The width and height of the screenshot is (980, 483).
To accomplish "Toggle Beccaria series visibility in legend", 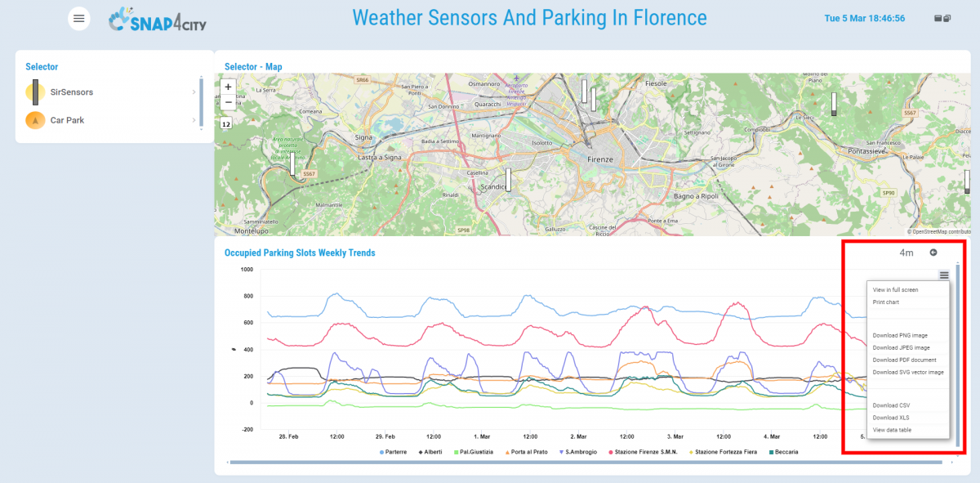I will click(x=778, y=452).
